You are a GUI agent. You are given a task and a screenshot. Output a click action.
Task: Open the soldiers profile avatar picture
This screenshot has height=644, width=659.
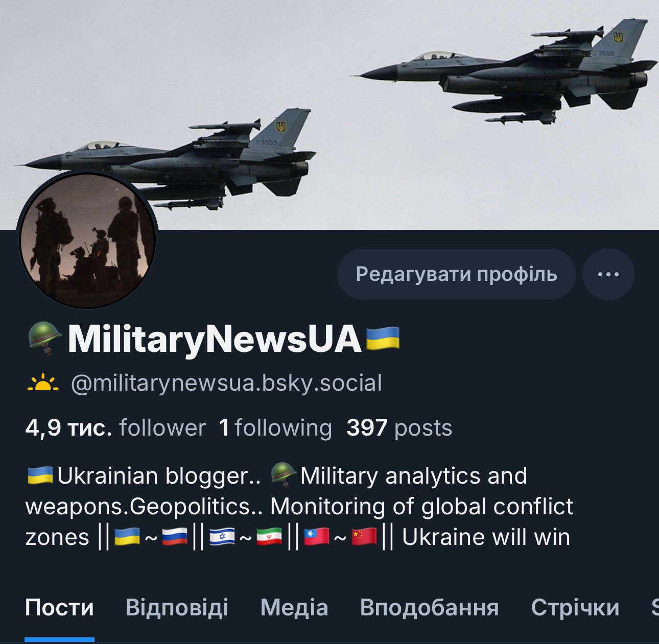tap(87, 241)
